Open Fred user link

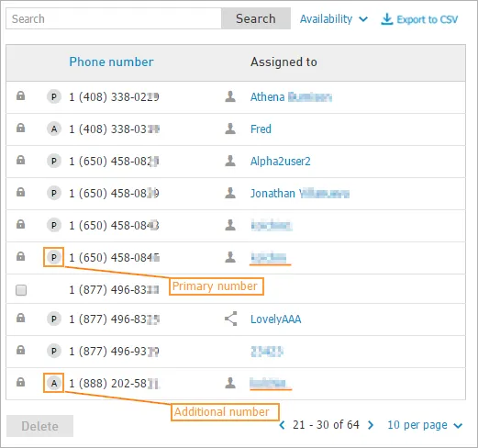coord(261,129)
